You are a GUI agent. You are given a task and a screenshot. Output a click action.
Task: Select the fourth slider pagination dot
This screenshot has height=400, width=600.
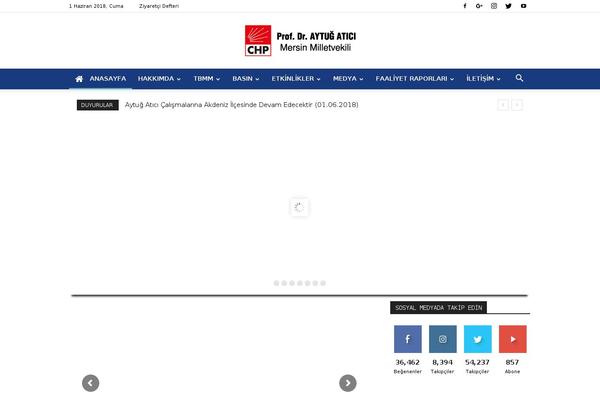tap(300, 283)
